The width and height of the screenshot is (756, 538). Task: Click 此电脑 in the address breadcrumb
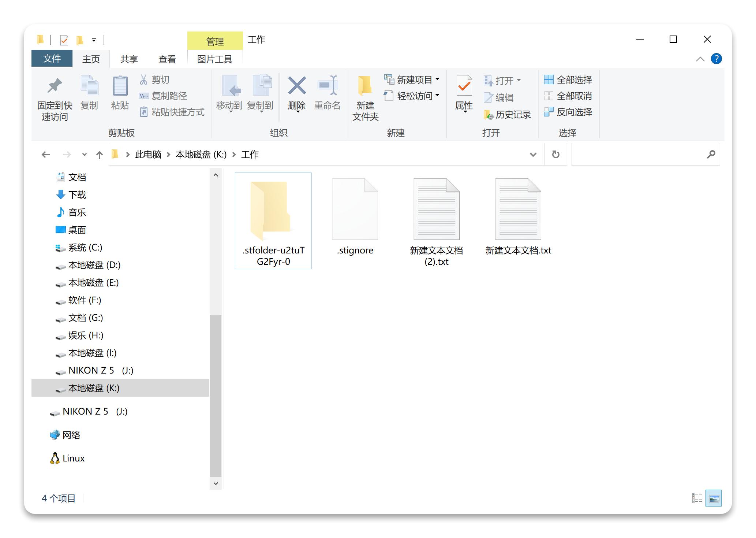pyautogui.click(x=148, y=155)
